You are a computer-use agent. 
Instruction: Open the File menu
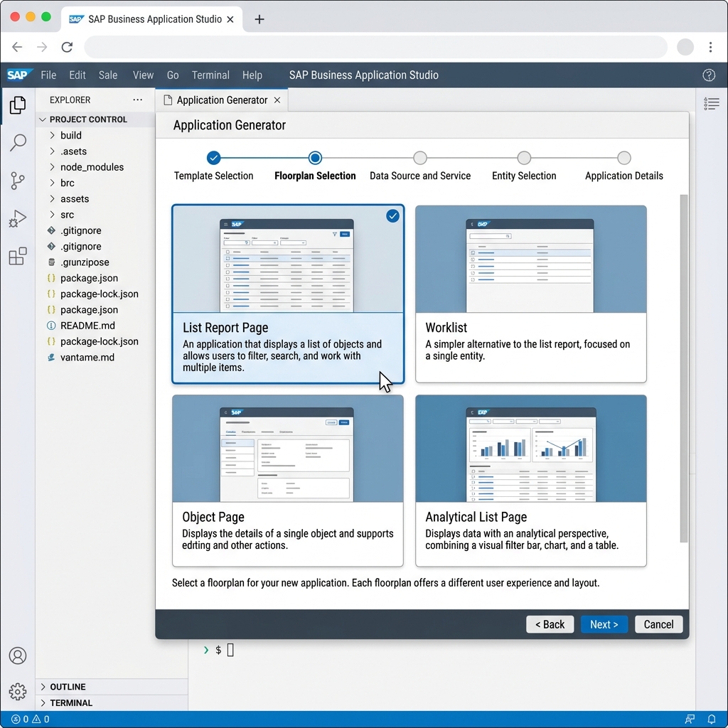tap(48, 75)
